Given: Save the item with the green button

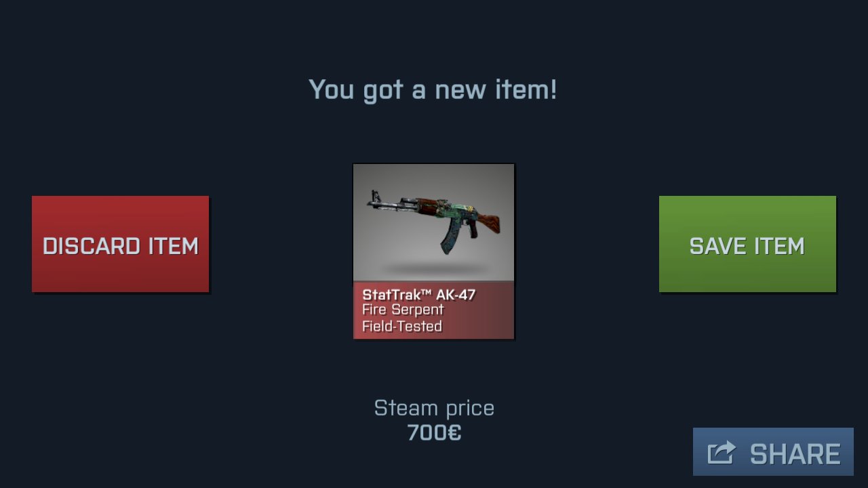Looking at the screenshot, I should point(747,244).
